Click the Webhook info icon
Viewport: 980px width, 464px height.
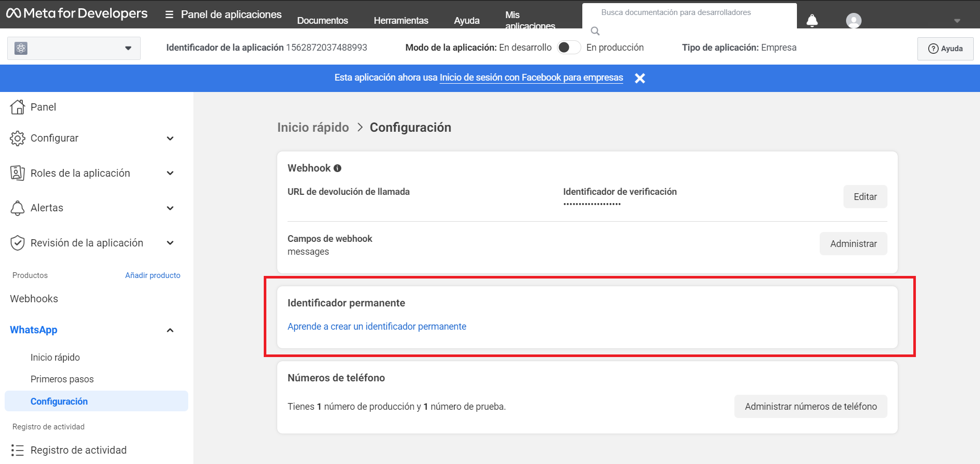[x=337, y=168]
